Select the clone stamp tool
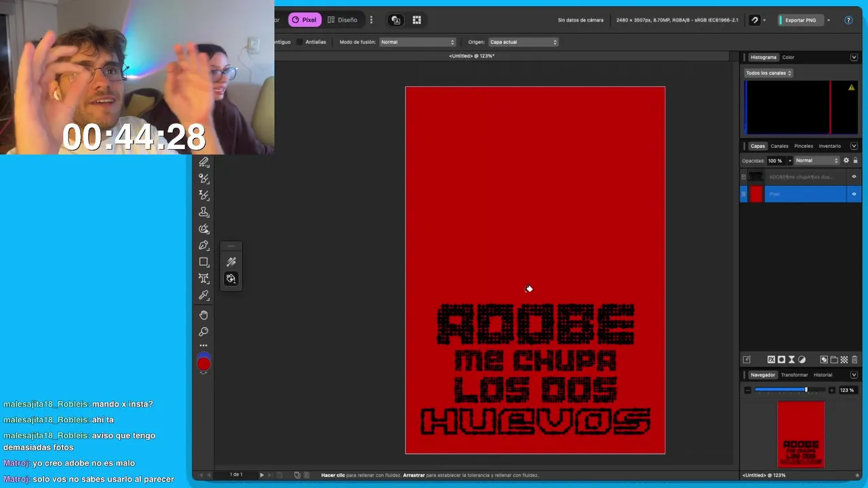The image size is (868, 488). [x=203, y=212]
